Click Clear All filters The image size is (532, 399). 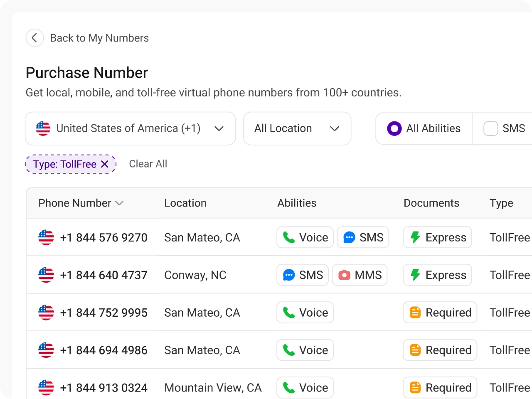click(148, 164)
